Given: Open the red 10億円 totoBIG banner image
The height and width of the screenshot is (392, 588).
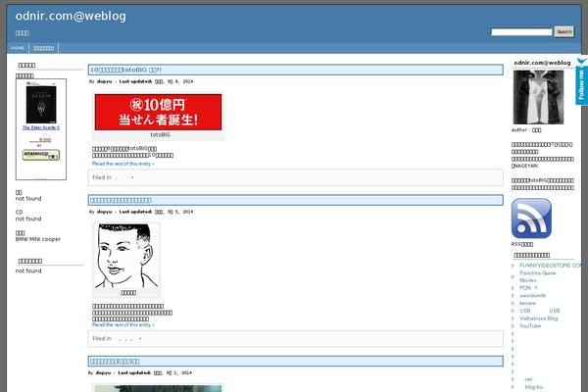Looking at the screenshot, I should (x=158, y=112).
